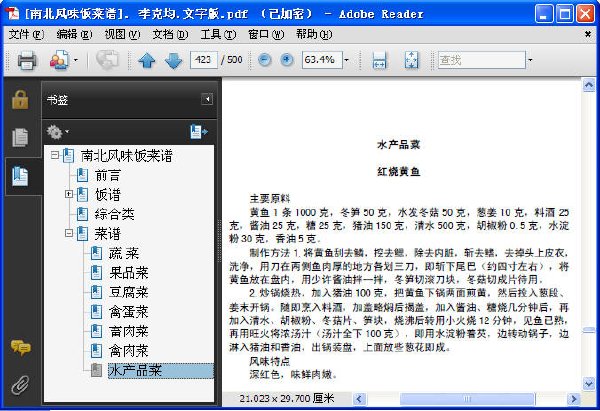Click bookmark icon beside 豆腐菜
Image resolution: width=600 pixels, height=411 pixels.
(96, 292)
